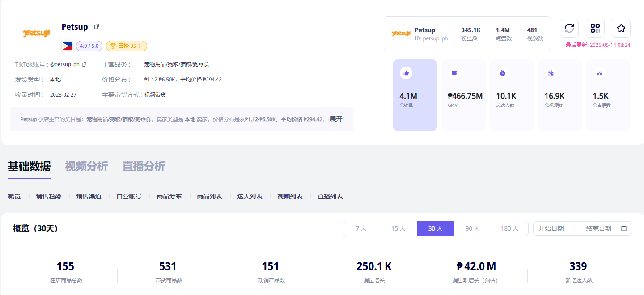Jump to the 商品列表 section
Image resolution: width=644 pixels, height=295 pixels.
pos(209,196)
